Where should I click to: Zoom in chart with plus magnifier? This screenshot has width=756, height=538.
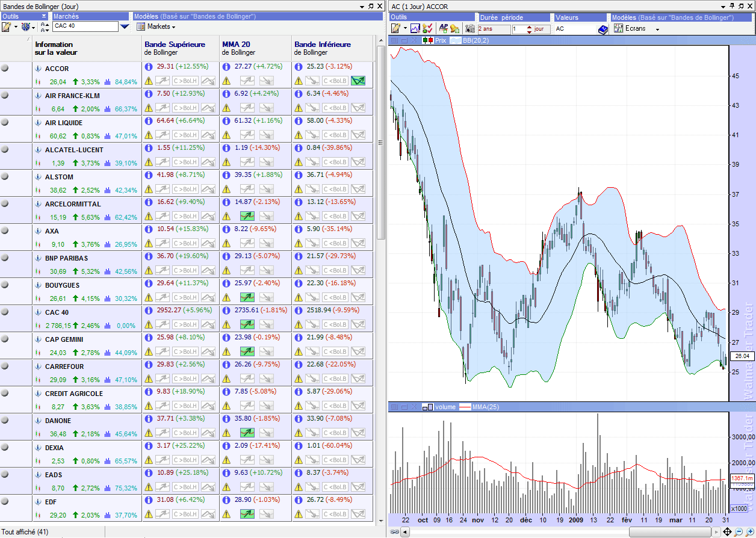[x=749, y=532]
